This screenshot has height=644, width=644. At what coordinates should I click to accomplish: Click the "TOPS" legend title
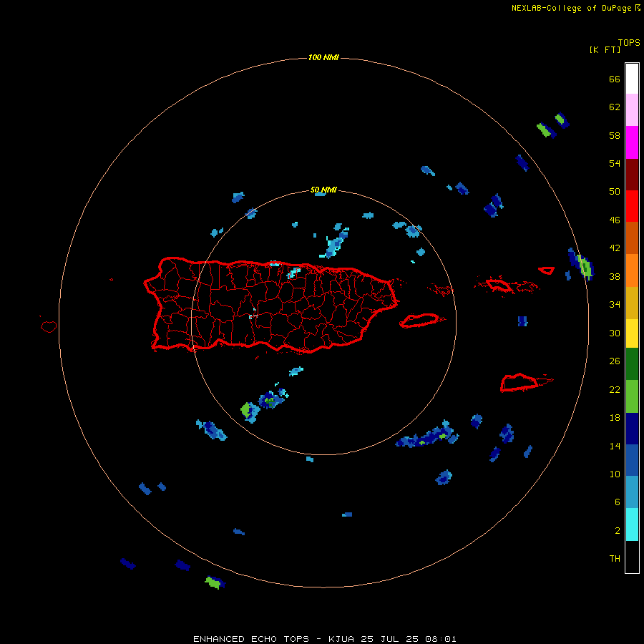[x=629, y=42]
